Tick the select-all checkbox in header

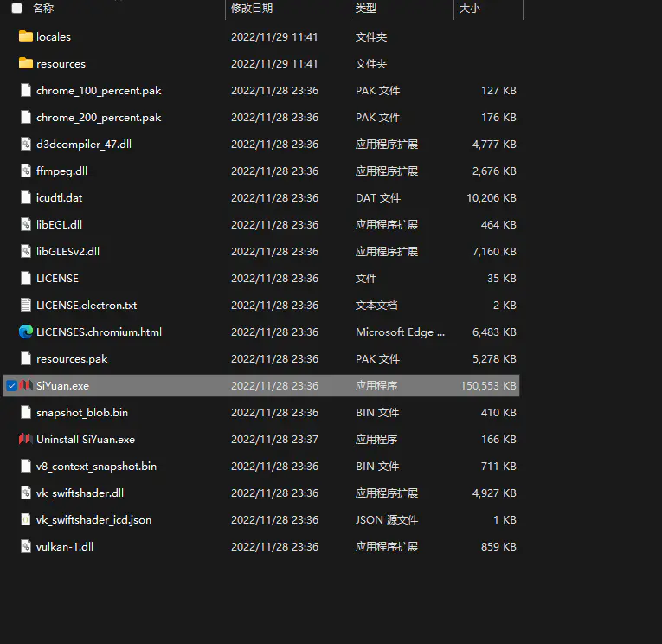(17, 8)
